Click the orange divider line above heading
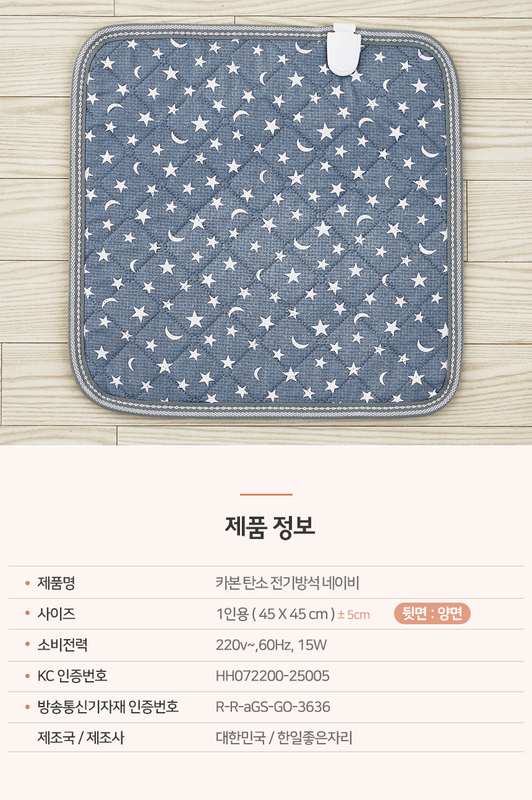The height and width of the screenshot is (800, 532). pos(266,494)
